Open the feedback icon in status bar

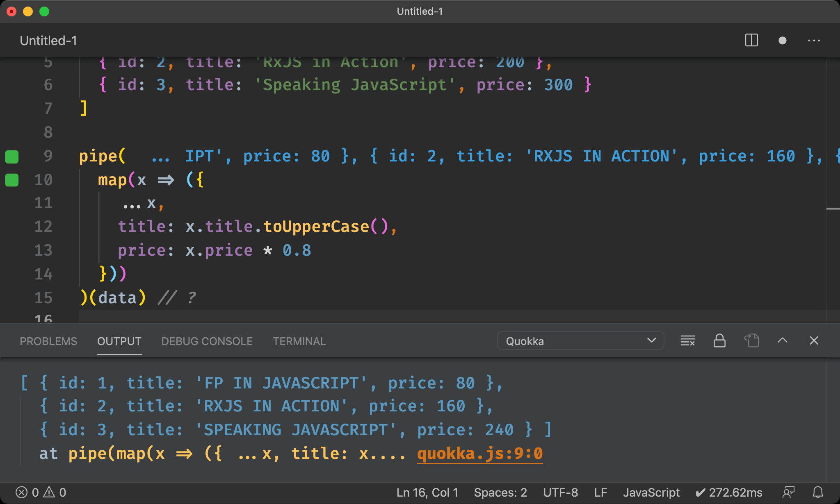click(x=788, y=492)
